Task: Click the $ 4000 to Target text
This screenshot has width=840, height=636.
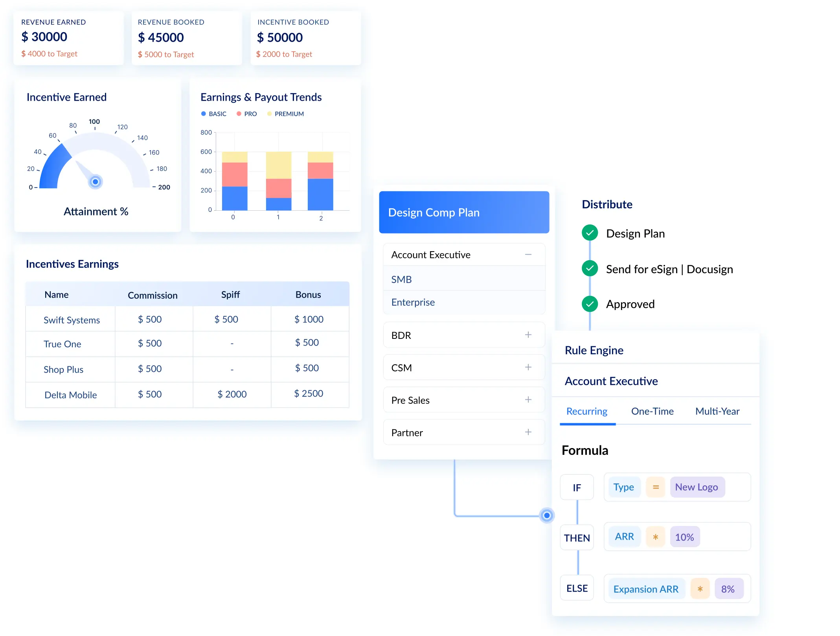Action: coord(49,53)
